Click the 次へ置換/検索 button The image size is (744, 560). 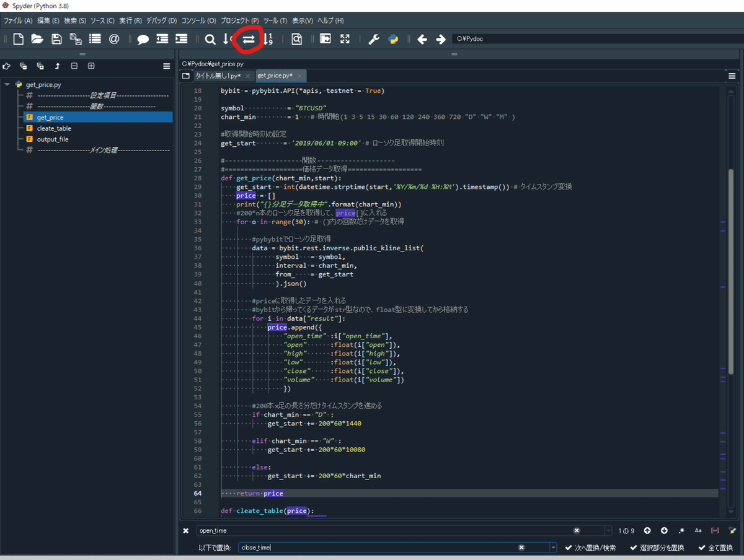click(590, 548)
